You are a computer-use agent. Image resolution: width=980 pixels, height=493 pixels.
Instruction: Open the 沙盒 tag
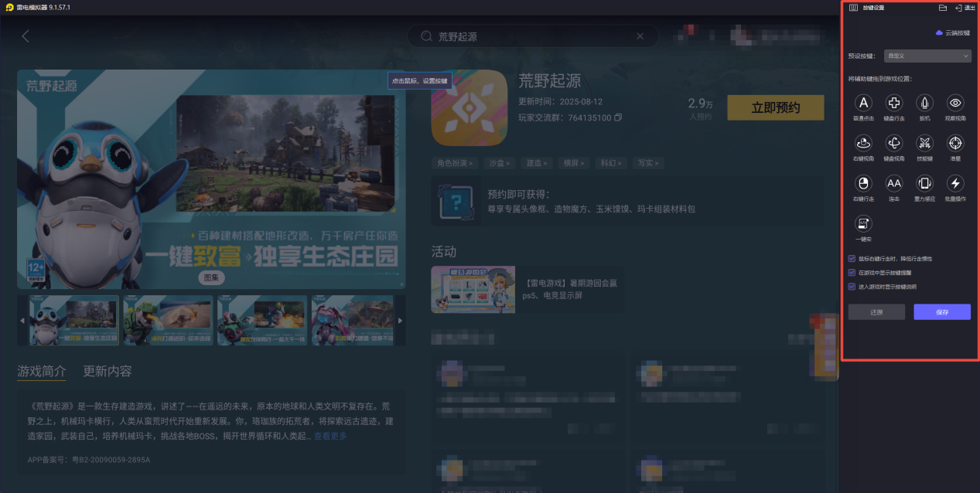pyautogui.click(x=498, y=163)
